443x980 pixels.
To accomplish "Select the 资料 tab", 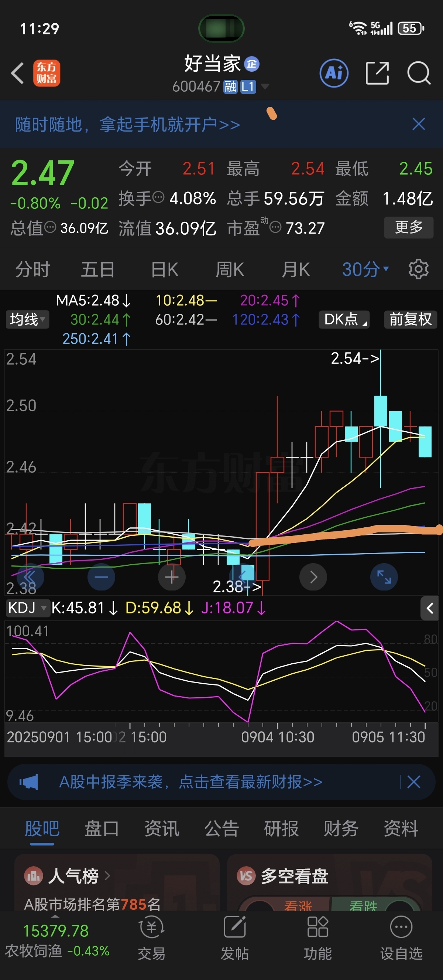I will click(x=401, y=828).
